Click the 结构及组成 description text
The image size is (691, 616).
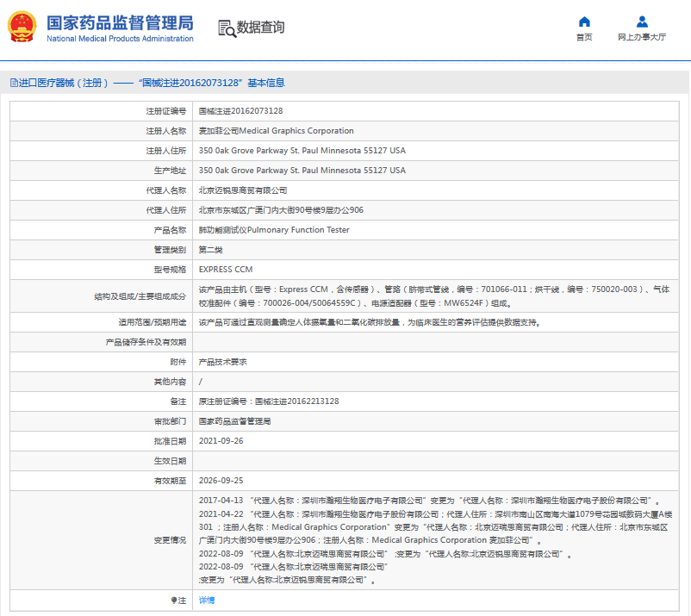434,296
